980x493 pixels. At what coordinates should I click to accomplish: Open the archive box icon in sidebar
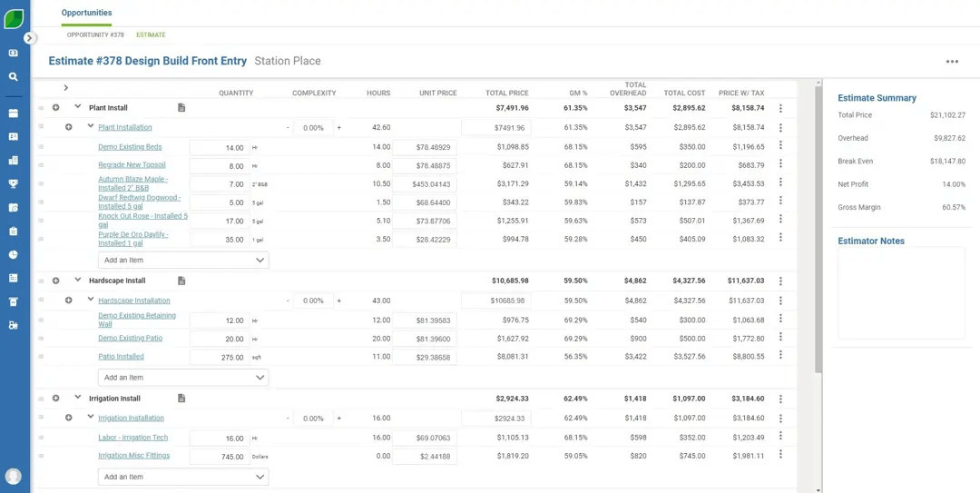[x=13, y=301]
